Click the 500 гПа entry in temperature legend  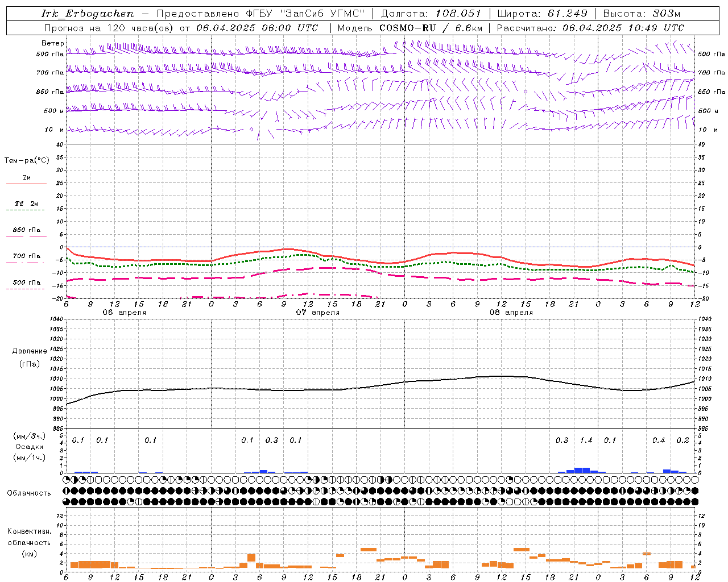27,282
